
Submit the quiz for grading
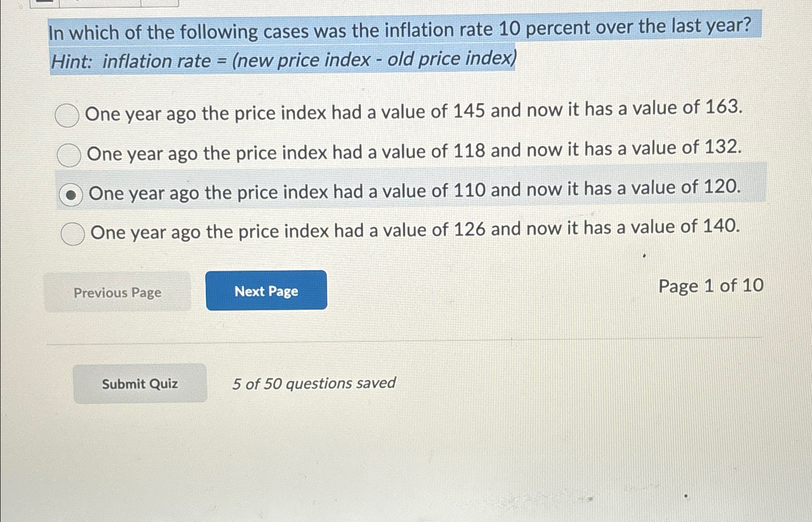point(140,383)
